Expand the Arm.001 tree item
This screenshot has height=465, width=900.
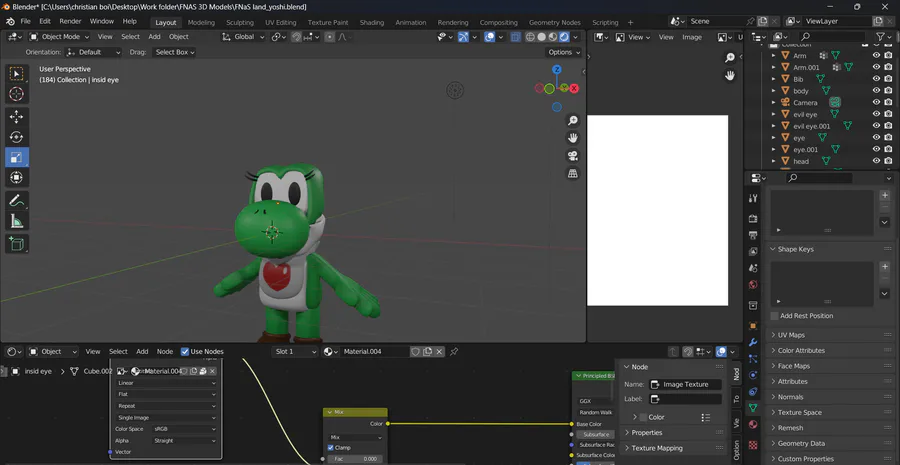[774, 68]
